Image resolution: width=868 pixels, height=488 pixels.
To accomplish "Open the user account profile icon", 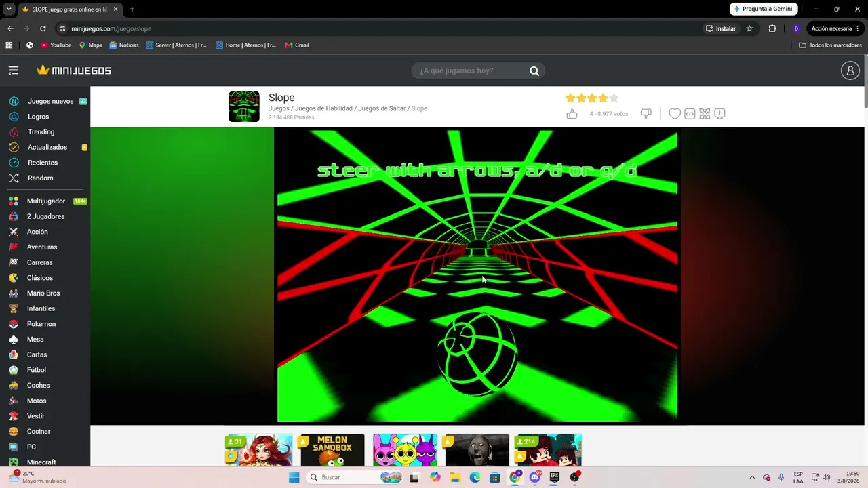I will click(x=850, y=70).
